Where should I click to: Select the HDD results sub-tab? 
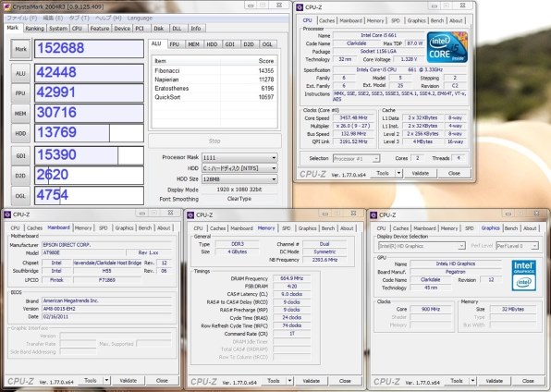[x=212, y=44]
